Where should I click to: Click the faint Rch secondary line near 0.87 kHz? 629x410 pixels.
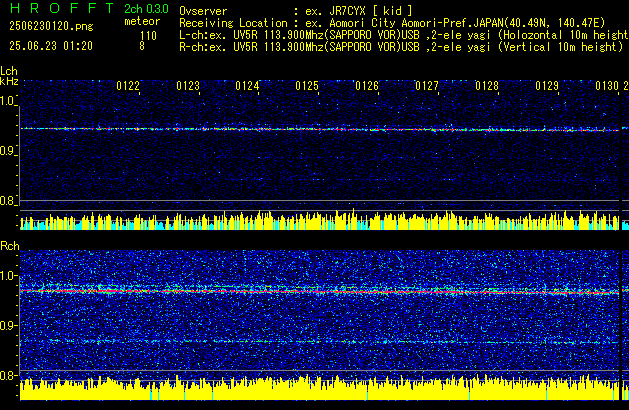tap(320, 342)
